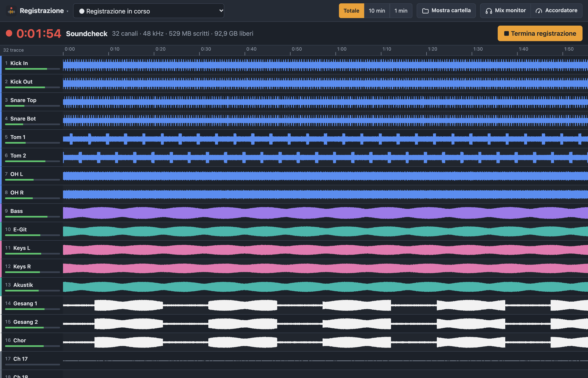
Task: Click the app logo icon beside Registrazione
Action: pos(11,11)
